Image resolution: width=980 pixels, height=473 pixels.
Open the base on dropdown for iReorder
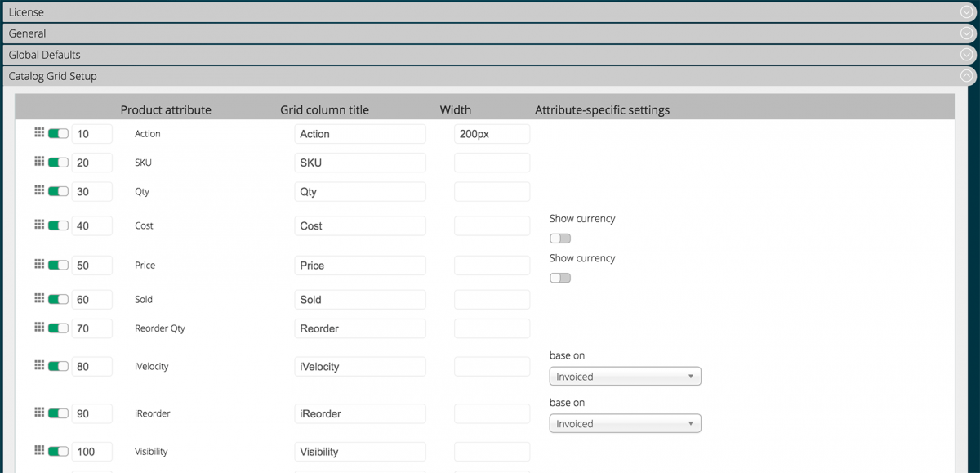(625, 423)
